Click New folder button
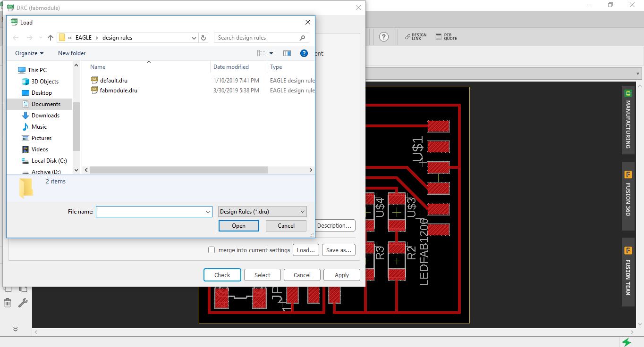The width and height of the screenshot is (644, 347). click(72, 53)
